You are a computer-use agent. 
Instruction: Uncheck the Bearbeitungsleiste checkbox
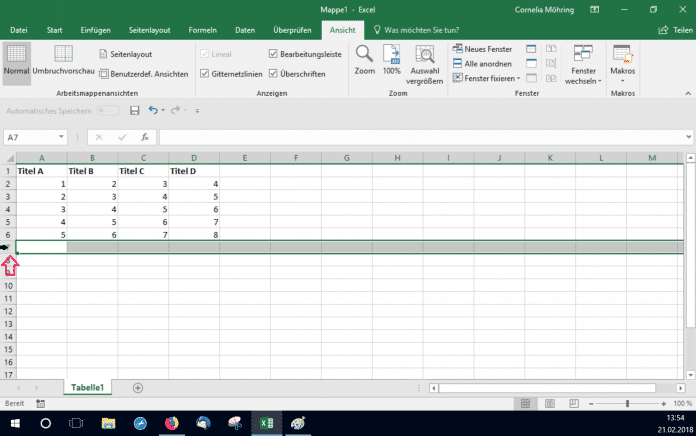click(x=274, y=53)
